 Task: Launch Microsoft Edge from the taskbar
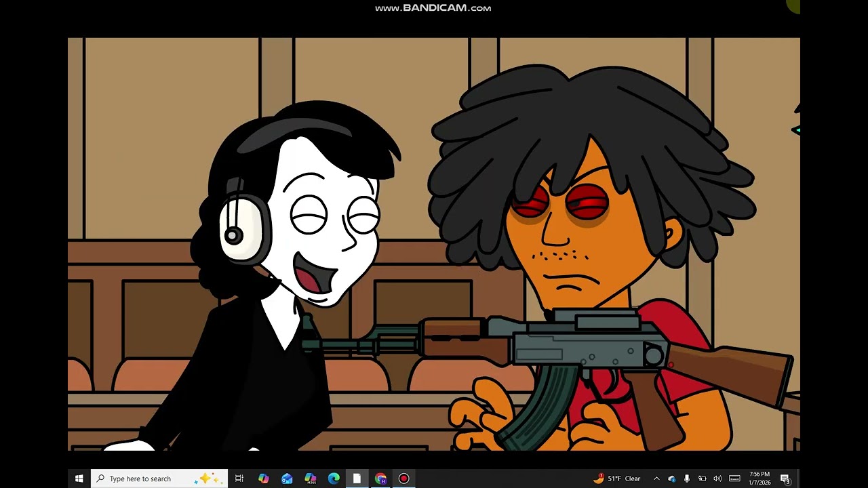click(x=334, y=479)
